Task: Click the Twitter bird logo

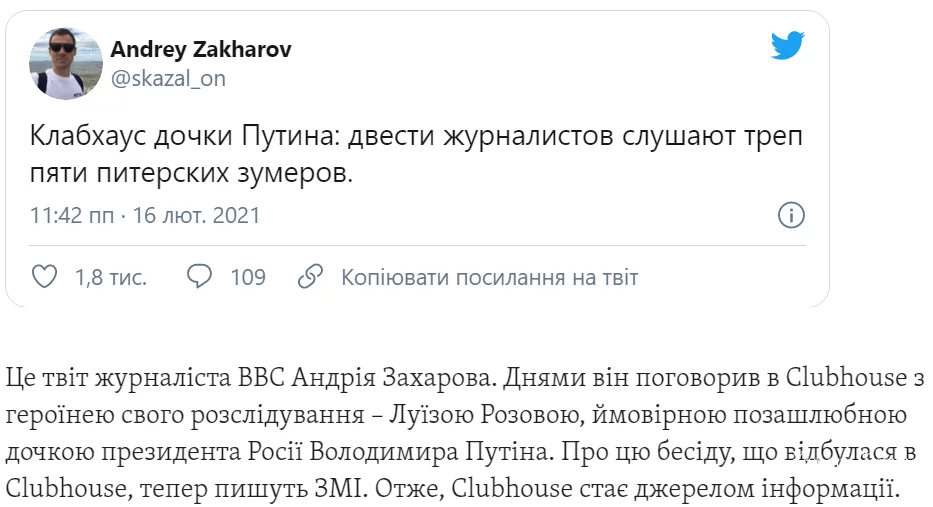Action: 788,47
